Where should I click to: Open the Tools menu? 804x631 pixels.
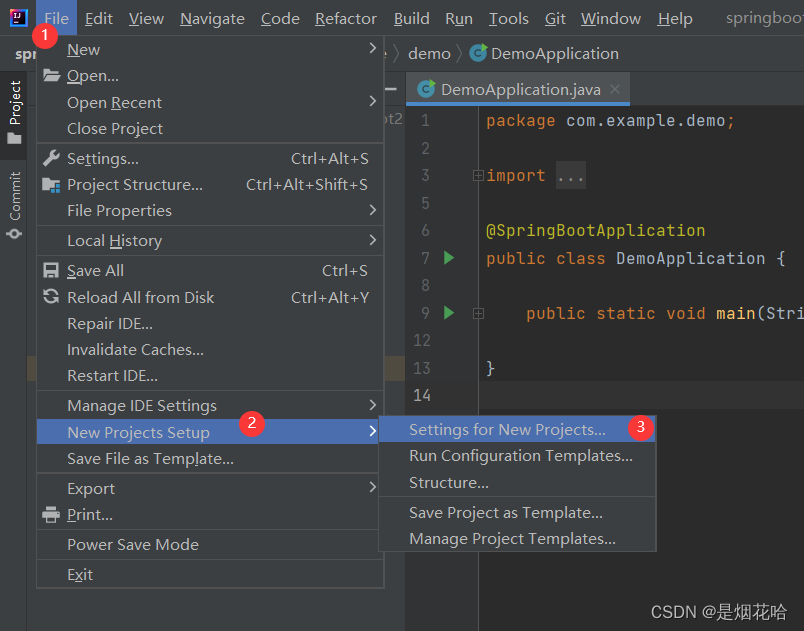click(508, 18)
